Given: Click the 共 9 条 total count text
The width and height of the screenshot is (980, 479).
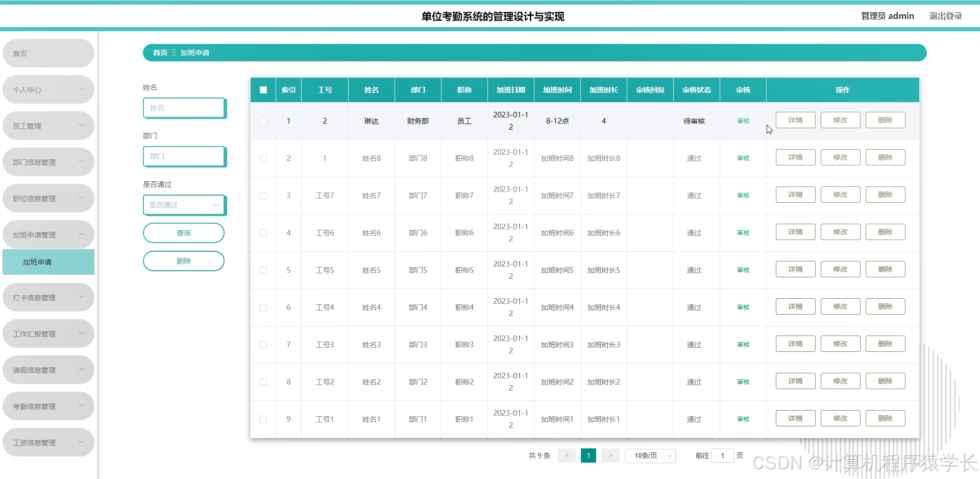Looking at the screenshot, I should coord(540,456).
